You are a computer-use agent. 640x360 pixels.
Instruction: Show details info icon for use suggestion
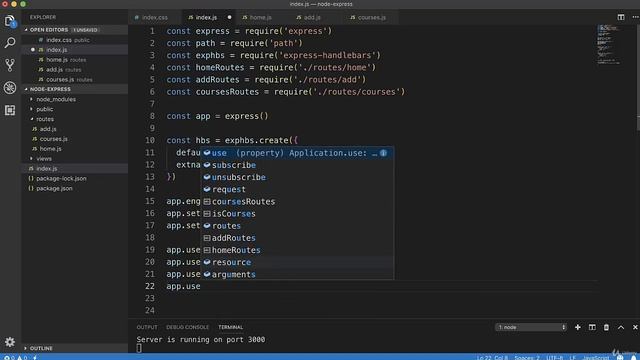click(383, 153)
